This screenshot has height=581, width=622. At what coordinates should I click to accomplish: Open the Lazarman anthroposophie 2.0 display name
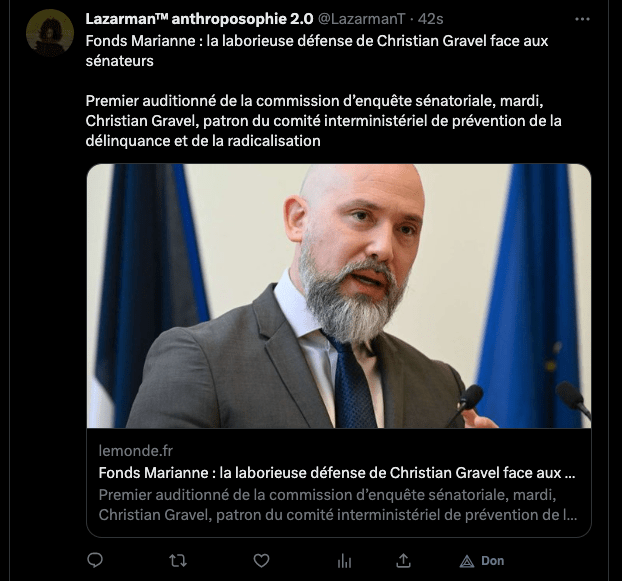point(199,19)
